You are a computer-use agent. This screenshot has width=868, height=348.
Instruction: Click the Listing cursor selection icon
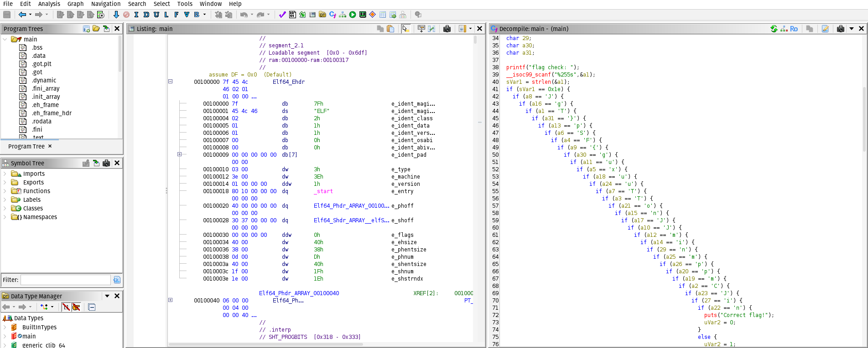tap(405, 29)
